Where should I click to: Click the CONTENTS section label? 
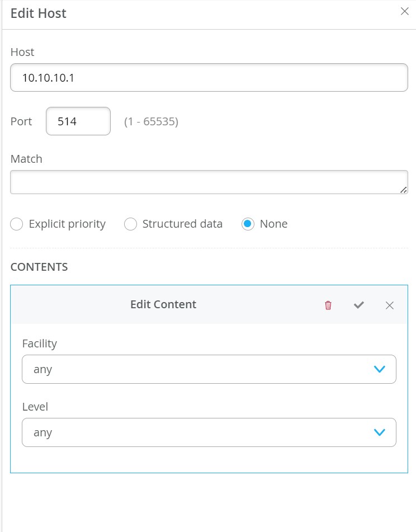pyautogui.click(x=39, y=267)
